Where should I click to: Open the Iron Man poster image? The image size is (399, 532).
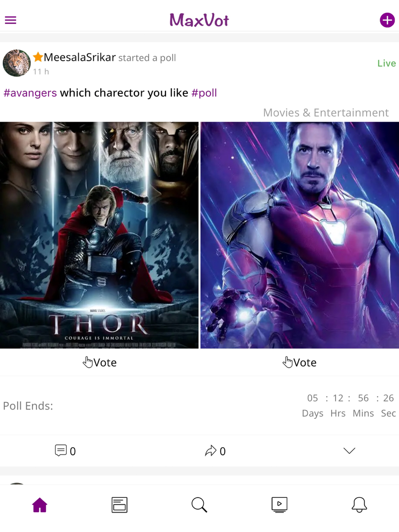tap(300, 235)
